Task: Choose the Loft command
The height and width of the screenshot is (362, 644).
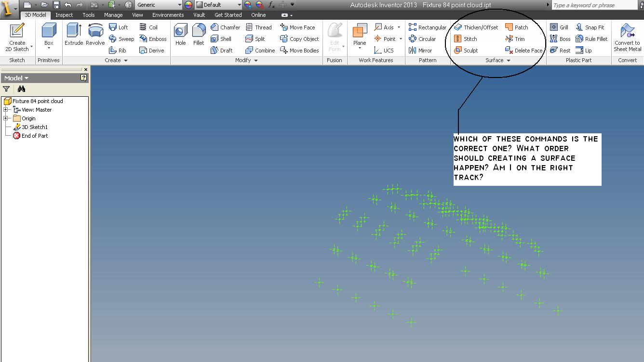Action: (118, 27)
